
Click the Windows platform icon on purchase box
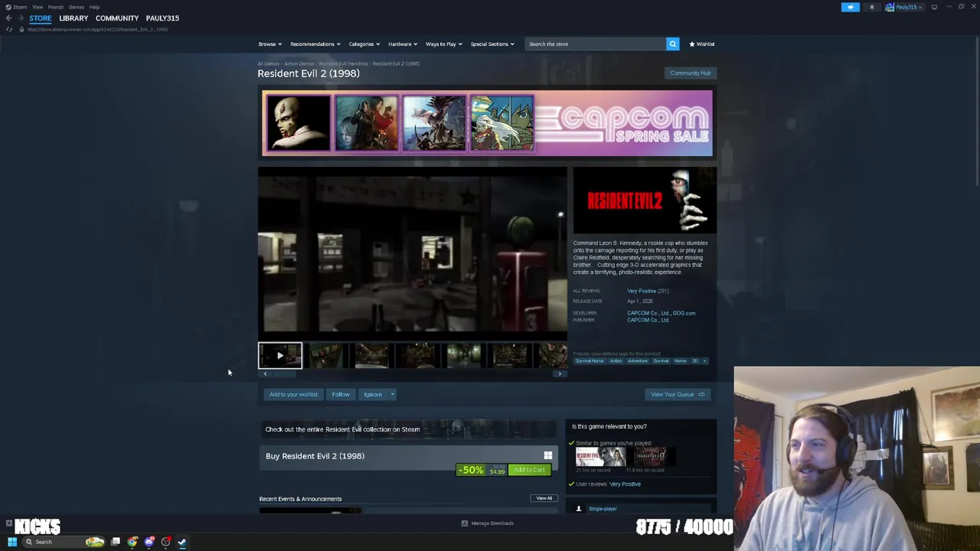tap(547, 455)
